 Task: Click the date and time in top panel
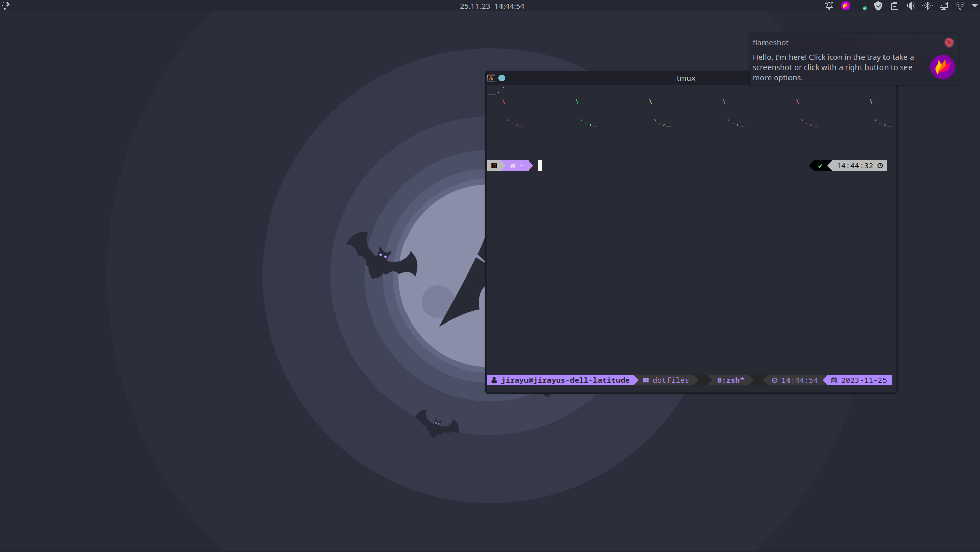click(x=492, y=6)
